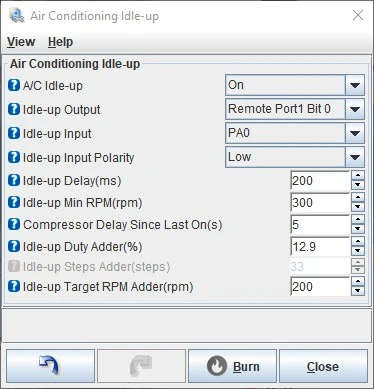Open help icon beside Idle-up Input
Image resolution: width=374 pixels, height=389 pixels.
click(x=14, y=133)
